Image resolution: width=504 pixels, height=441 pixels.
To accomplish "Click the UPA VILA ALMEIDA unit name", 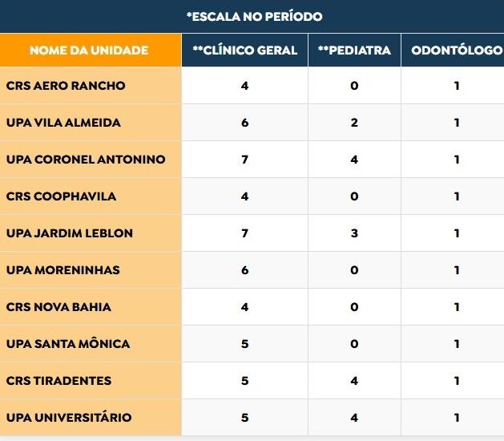I will click(63, 123).
